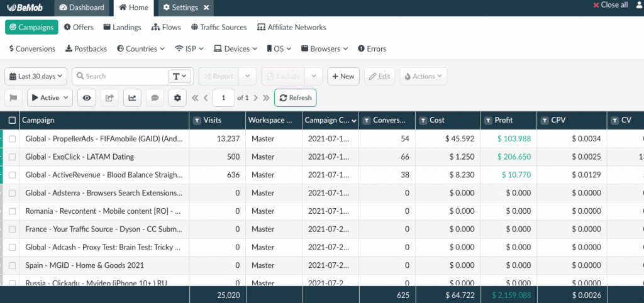The height and width of the screenshot is (303, 644).
Task: Toggle the select-all checkbox in header
Action: pos(12,120)
